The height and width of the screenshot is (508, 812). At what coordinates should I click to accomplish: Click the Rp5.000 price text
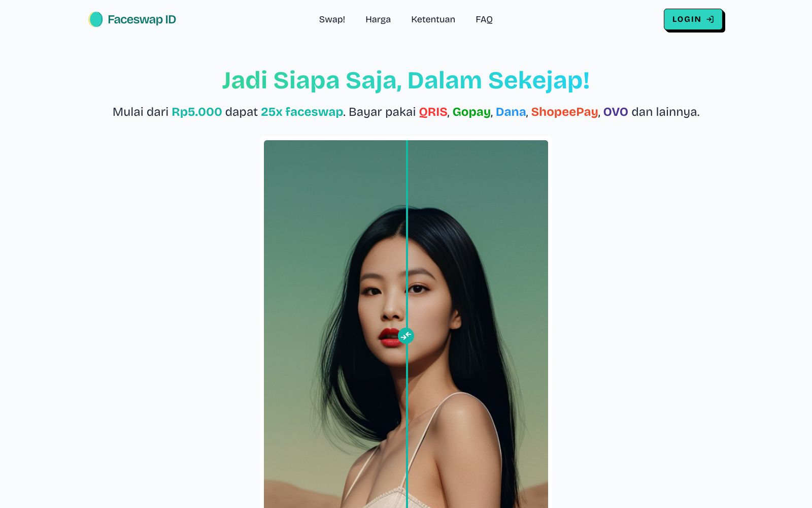(x=197, y=112)
